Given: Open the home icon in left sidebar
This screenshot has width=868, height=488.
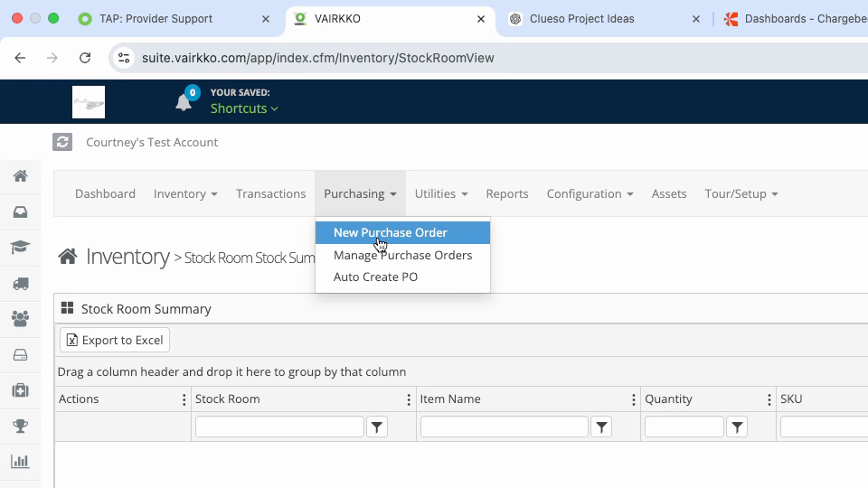Looking at the screenshot, I should pyautogui.click(x=21, y=176).
